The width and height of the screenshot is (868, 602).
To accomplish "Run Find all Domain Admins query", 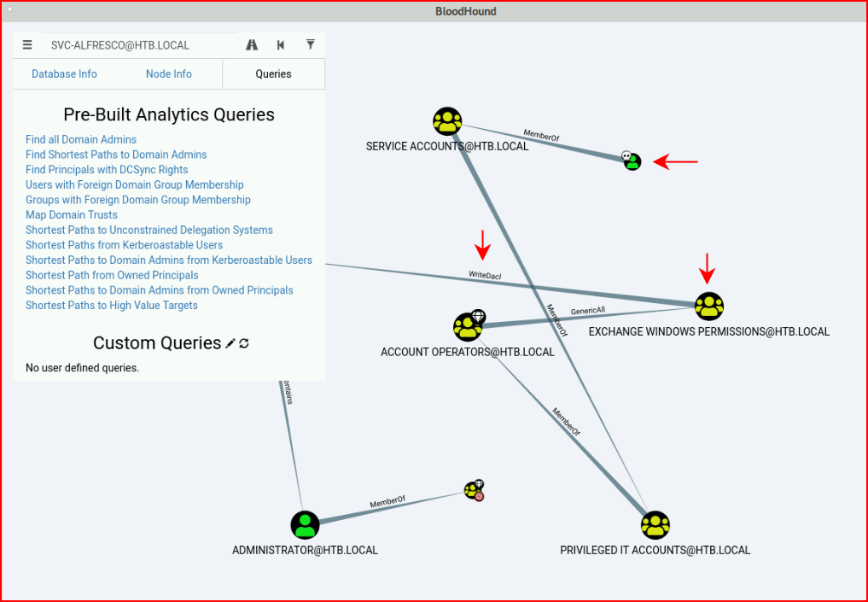I will [81, 139].
